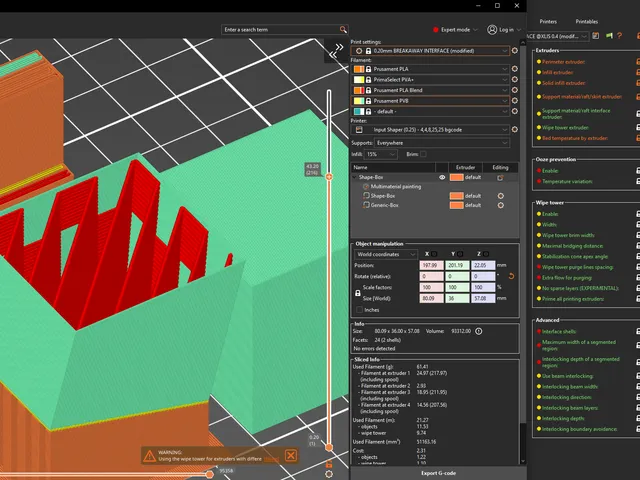Click the gear icon below the vertical layer slider

[x=329, y=474]
